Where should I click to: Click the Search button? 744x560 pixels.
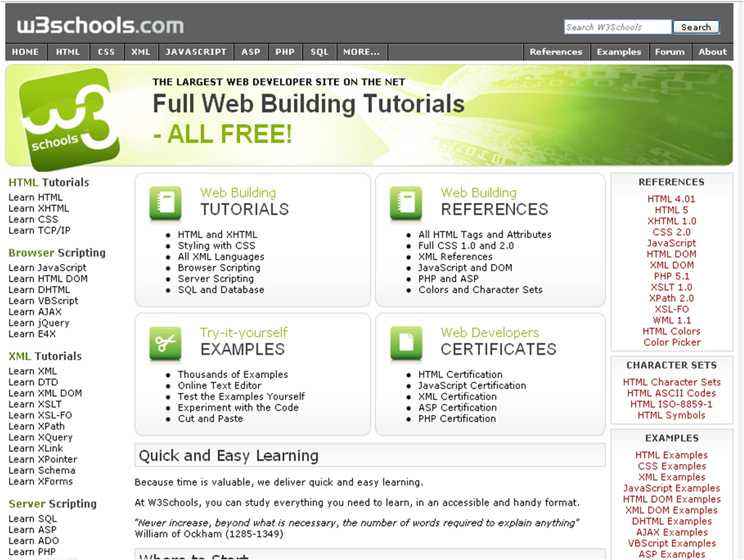point(695,27)
